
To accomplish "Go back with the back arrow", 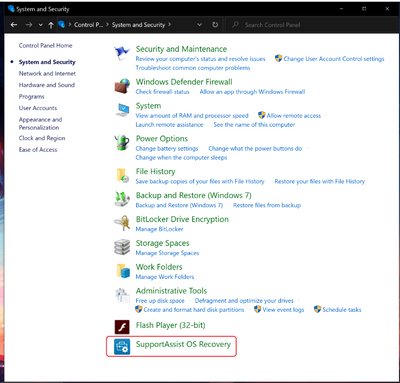I will pos(14,25).
